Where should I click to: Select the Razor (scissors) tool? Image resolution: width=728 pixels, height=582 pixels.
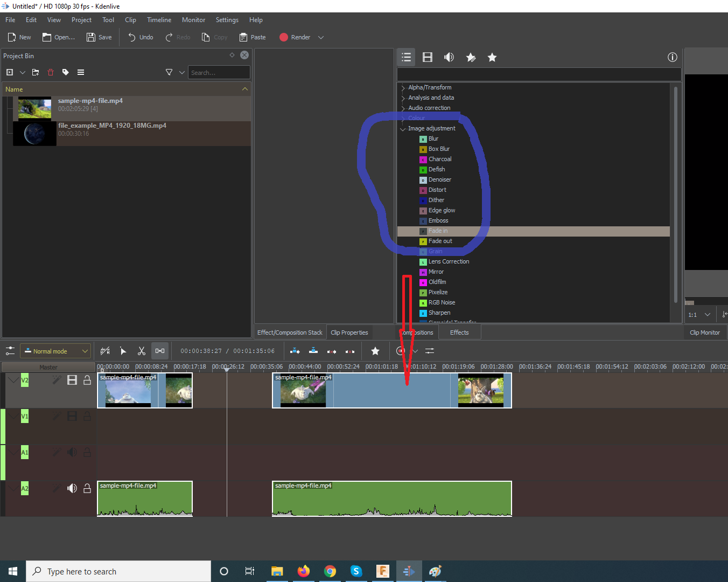click(x=142, y=351)
